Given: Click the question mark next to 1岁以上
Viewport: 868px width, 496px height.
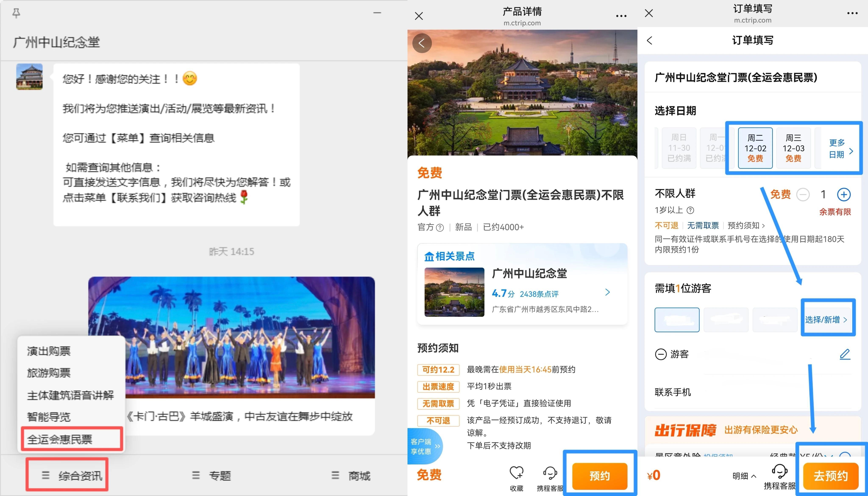Looking at the screenshot, I should pos(690,210).
